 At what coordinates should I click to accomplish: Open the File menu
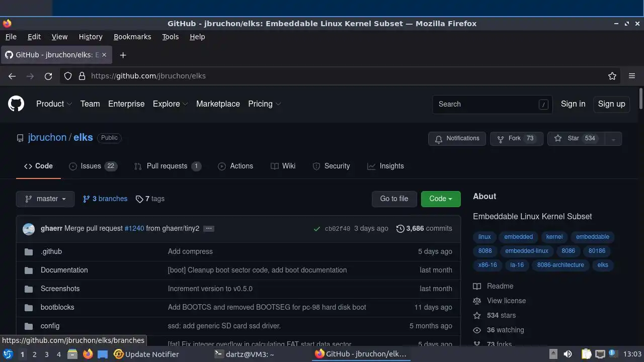pyautogui.click(x=11, y=37)
